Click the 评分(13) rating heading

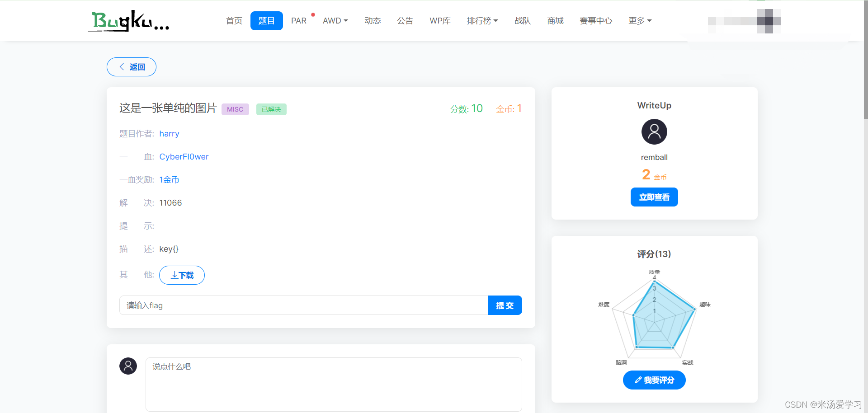click(654, 254)
